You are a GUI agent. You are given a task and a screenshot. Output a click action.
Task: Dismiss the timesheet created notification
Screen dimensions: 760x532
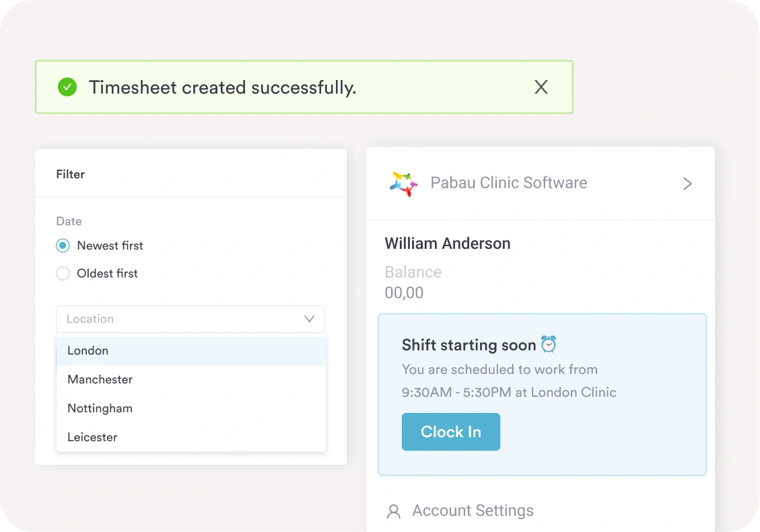541,87
